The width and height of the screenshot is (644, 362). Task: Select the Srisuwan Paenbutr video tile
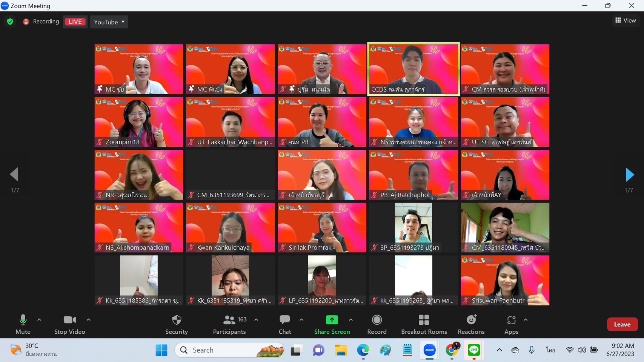505,281
